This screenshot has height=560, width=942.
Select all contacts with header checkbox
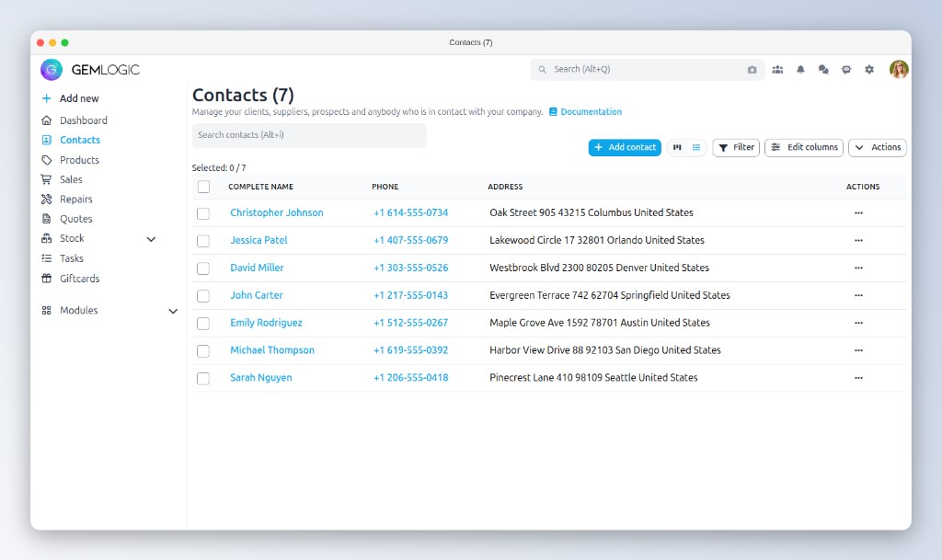coord(203,187)
